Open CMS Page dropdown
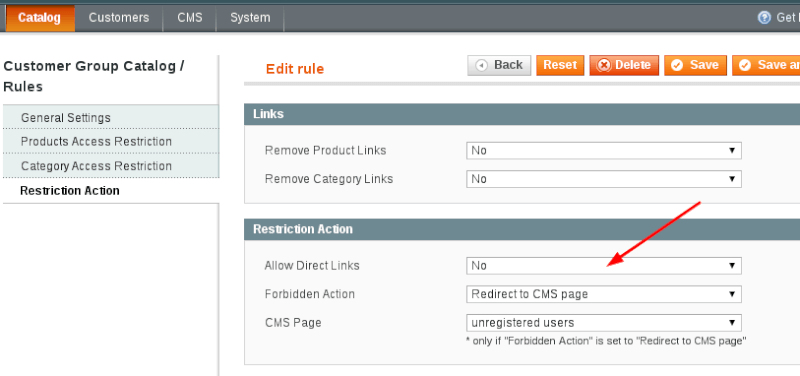 [604, 323]
